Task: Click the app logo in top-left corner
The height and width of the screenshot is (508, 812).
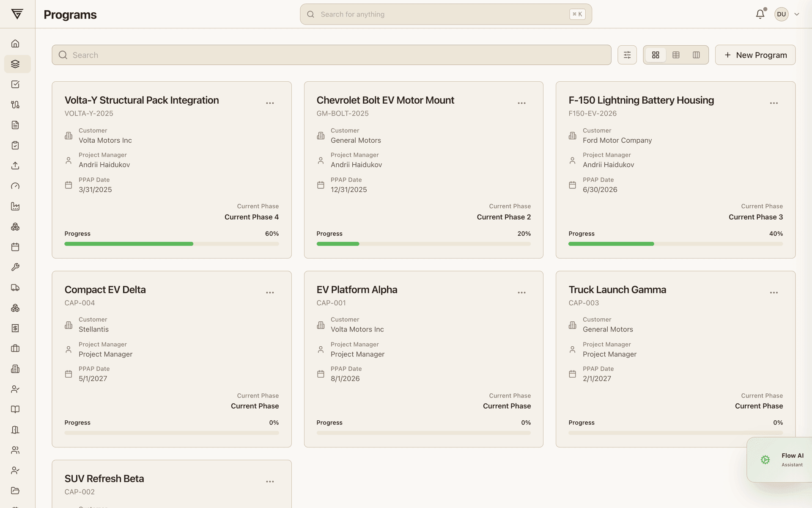Action: (x=17, y=14)
